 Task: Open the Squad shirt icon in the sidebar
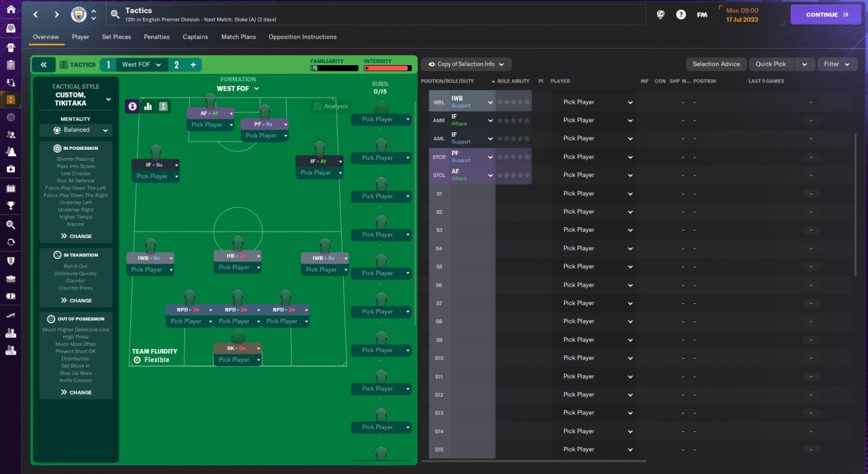coord(10,47)
